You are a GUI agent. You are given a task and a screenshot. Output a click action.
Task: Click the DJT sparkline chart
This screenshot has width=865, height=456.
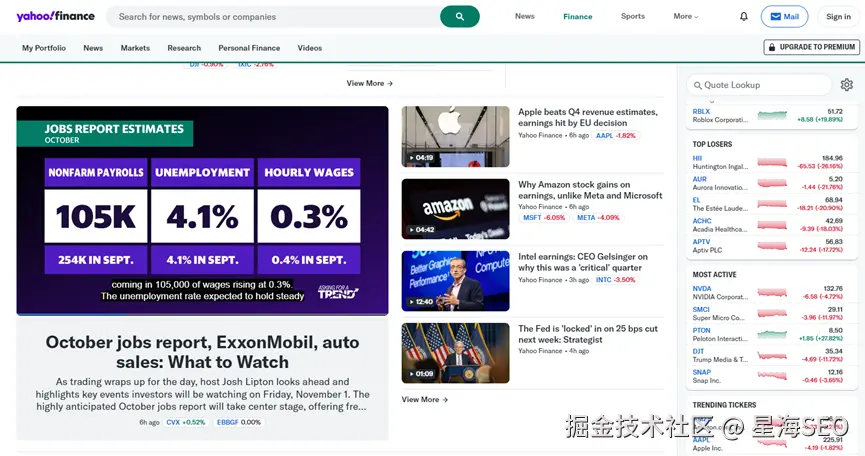click(772, 356)
